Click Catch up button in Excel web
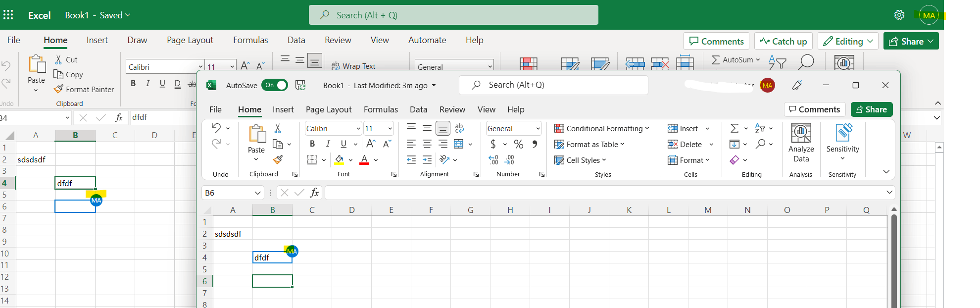Image resolution: width=980 pixels, height=308 pixels. pos(784,41)
